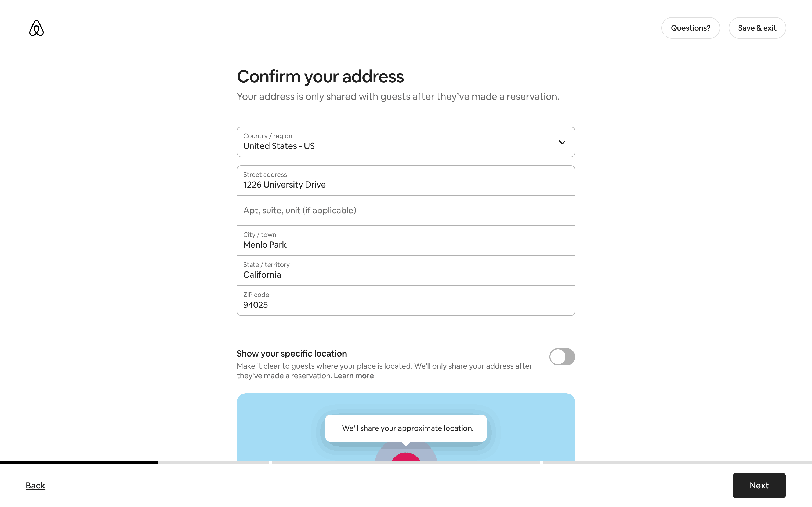This screenshot has width=812, height=507.
Task: Go Back to the previous step
Action: pyautogui.click(x=35, y=486)
